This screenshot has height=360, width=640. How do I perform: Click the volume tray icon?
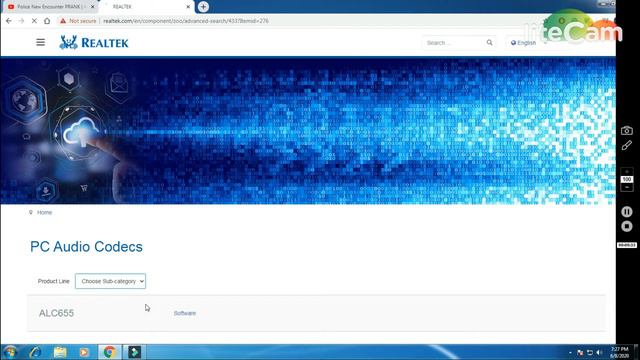(x=599, y=352)
